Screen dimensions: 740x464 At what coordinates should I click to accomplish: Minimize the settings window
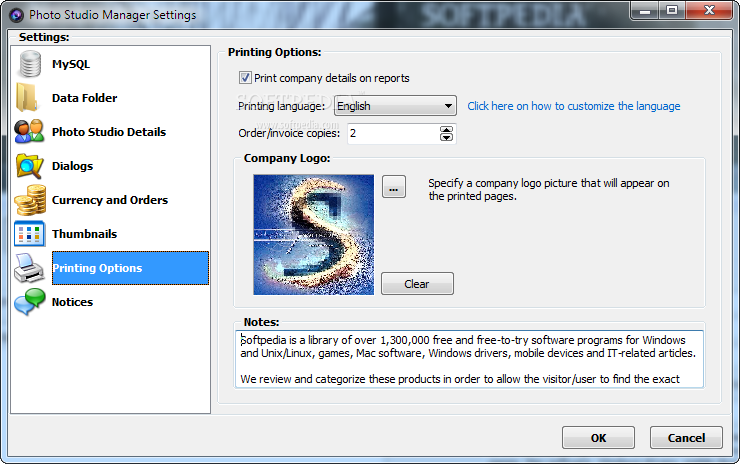645,10
